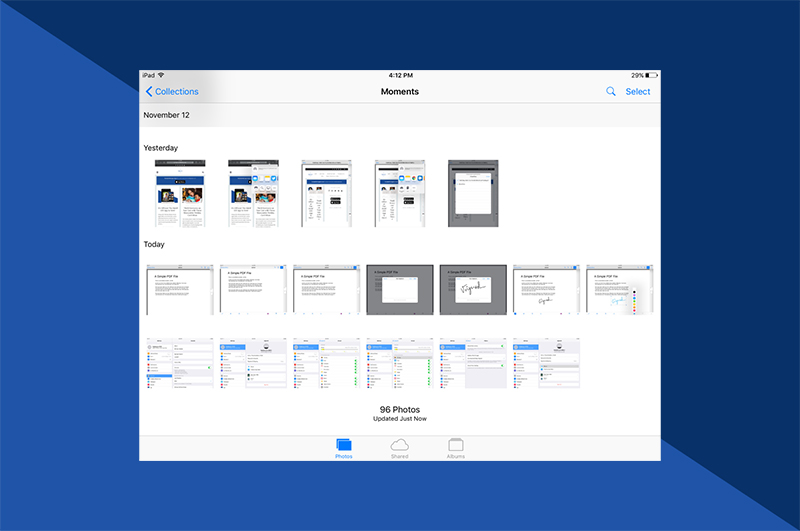Tap the Wi-Fi icon in status bar
This screenshot has height=531, width=800.
pyautogui.click(x=161, y=75)
